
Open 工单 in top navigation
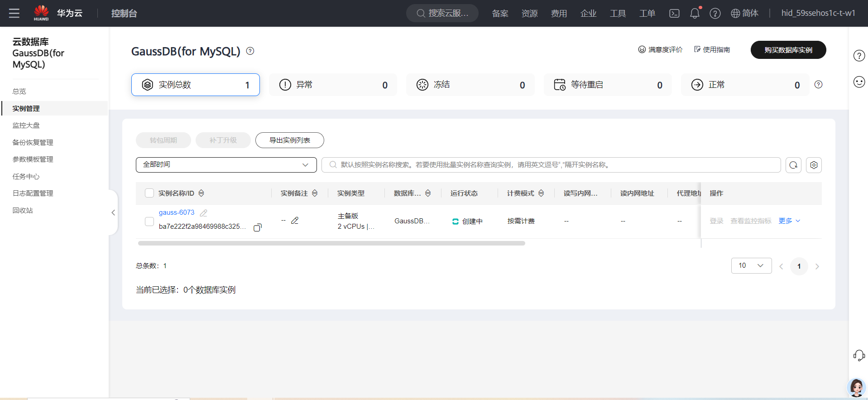tap(647, 14)
